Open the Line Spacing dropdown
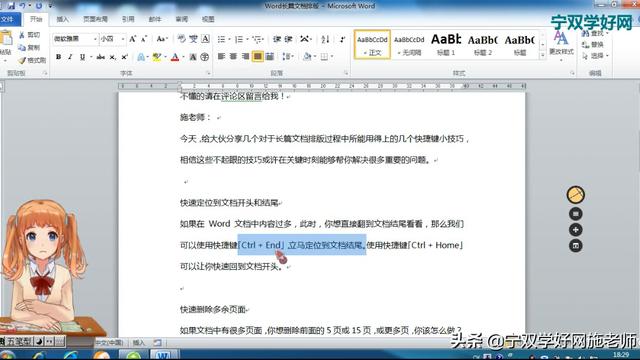Screen dimensions: 640x360 (288, 56)
